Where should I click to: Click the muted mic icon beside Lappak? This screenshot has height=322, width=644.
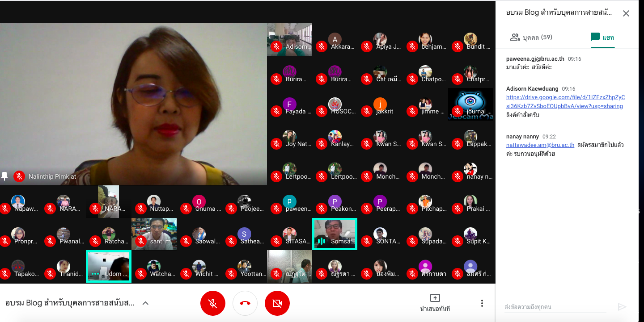tap(457, 144)
